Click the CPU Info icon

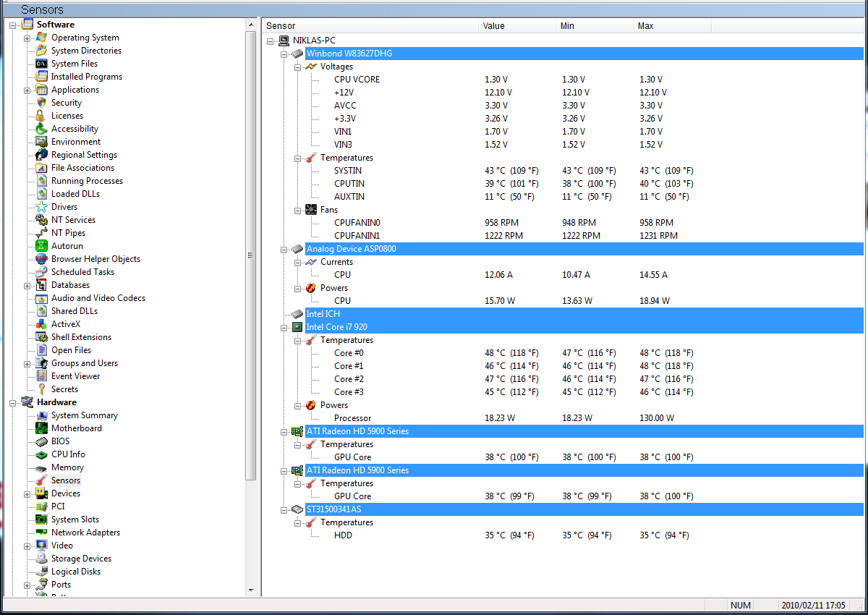(x=42, y=454)
